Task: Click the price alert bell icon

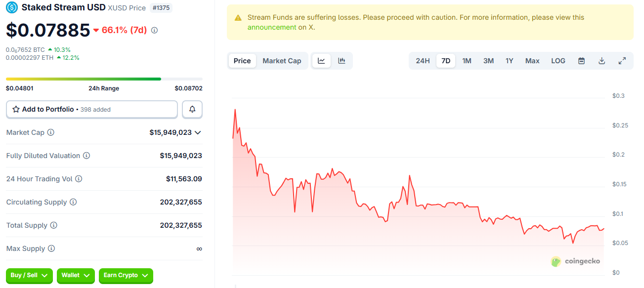Action: pos(192,109)
